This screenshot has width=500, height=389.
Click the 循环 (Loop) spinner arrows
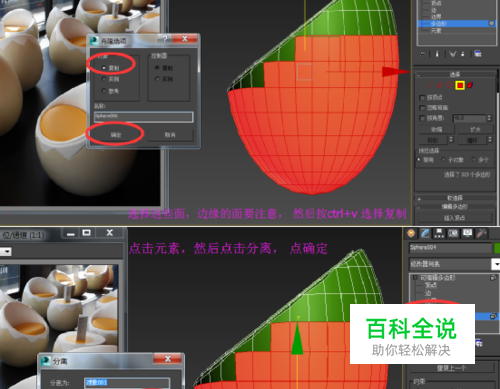point(490,140)
